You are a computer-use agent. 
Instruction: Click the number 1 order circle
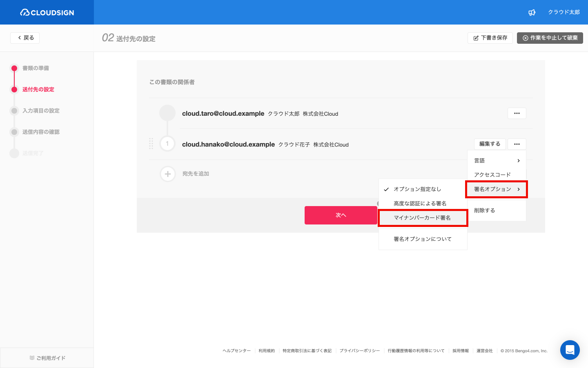167,144
